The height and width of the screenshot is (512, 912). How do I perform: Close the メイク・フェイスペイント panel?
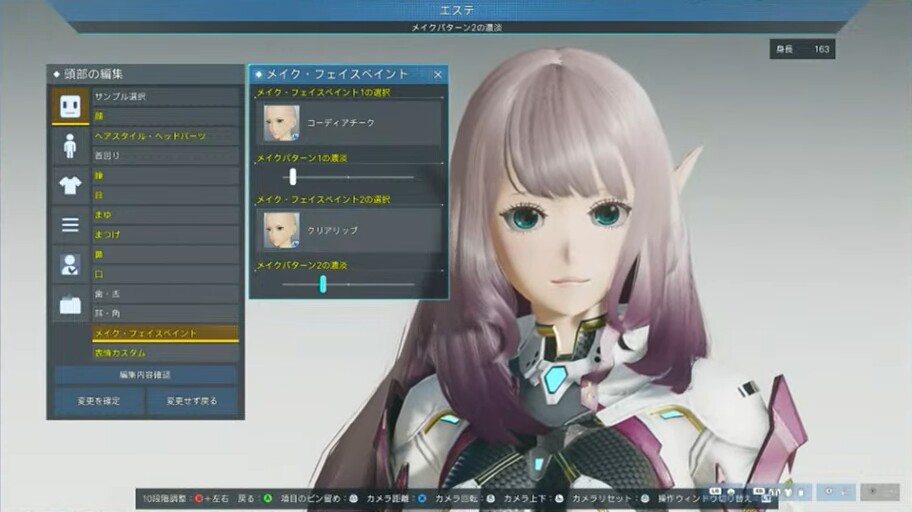[438, 74]
